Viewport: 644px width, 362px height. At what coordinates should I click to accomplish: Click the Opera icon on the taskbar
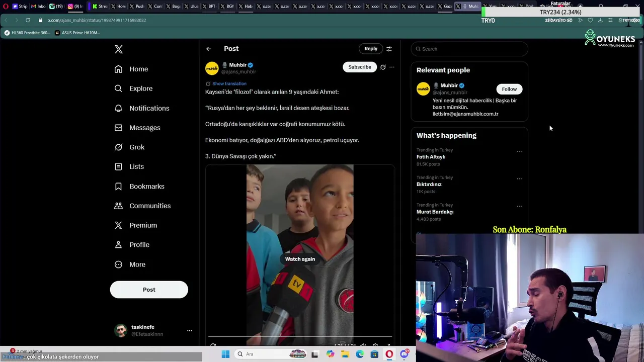pyautogui.click(x=389, y=354)
